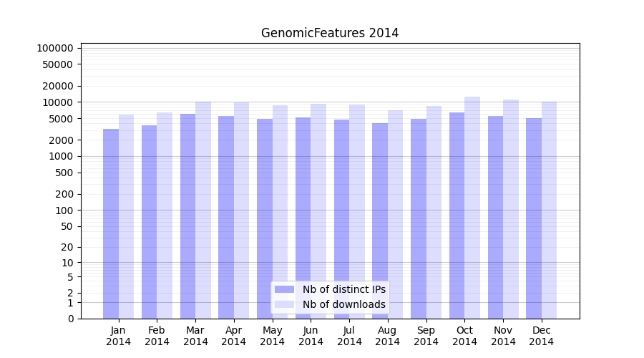Click the Jan 2014 distinct IPs bar
Image resolution: width=644 pixels, height=358 pixels.
click(111, 223)
